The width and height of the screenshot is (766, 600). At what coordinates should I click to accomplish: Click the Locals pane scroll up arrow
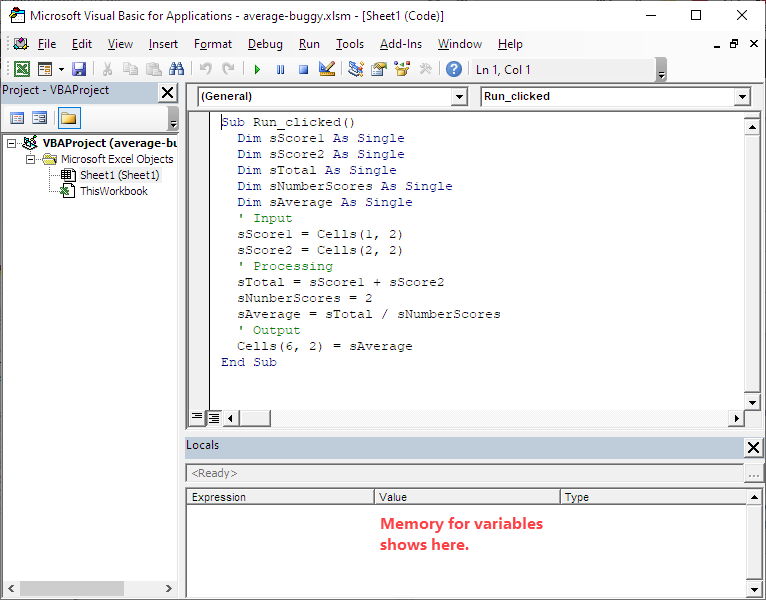click(754, 497)
